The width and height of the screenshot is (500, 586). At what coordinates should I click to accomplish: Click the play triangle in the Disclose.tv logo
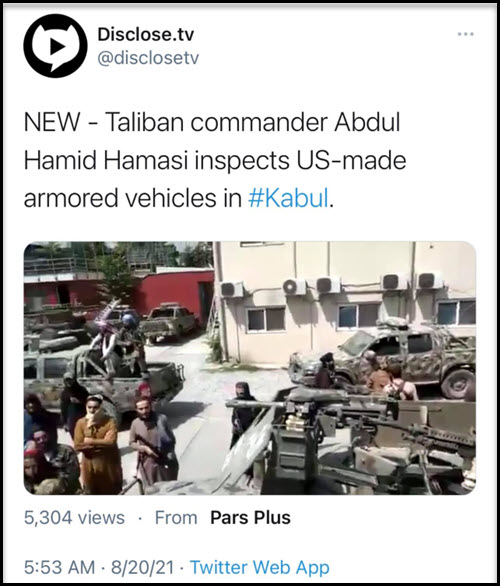[x=56, y=47]
